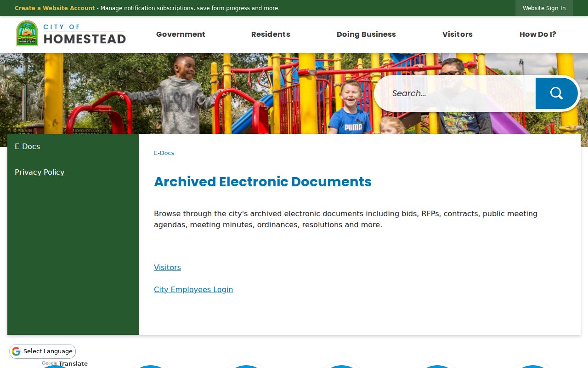Click the City of Homestead logo
Viewport: 588px width, 368px height.
[71, 34]
